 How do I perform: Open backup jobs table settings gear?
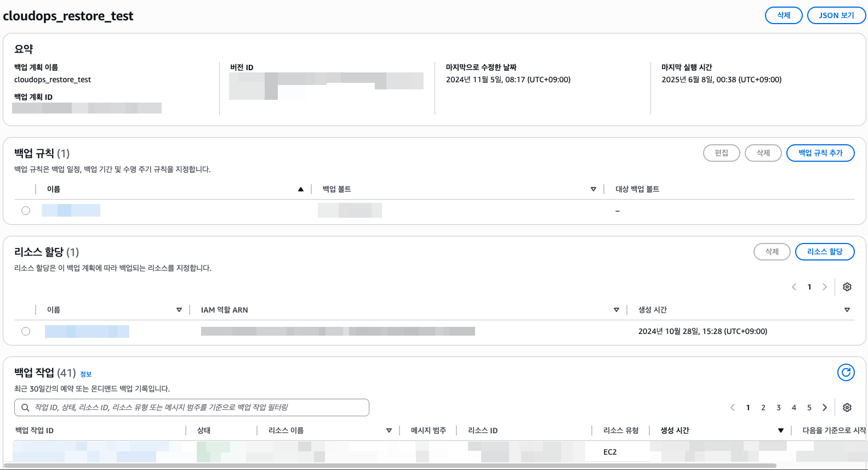[847, 407]
